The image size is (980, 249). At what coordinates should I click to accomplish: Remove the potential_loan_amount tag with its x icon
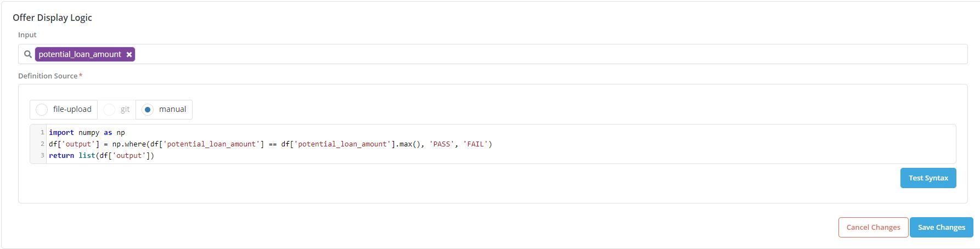coord(129,54)
